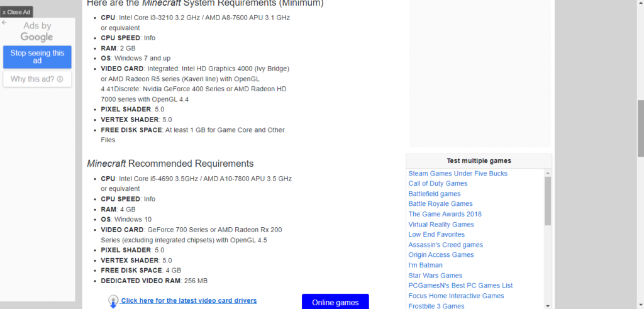Click the recommended RAM: 4 GB entry
This screenshot has height=309, width=644.
[118, 209]
